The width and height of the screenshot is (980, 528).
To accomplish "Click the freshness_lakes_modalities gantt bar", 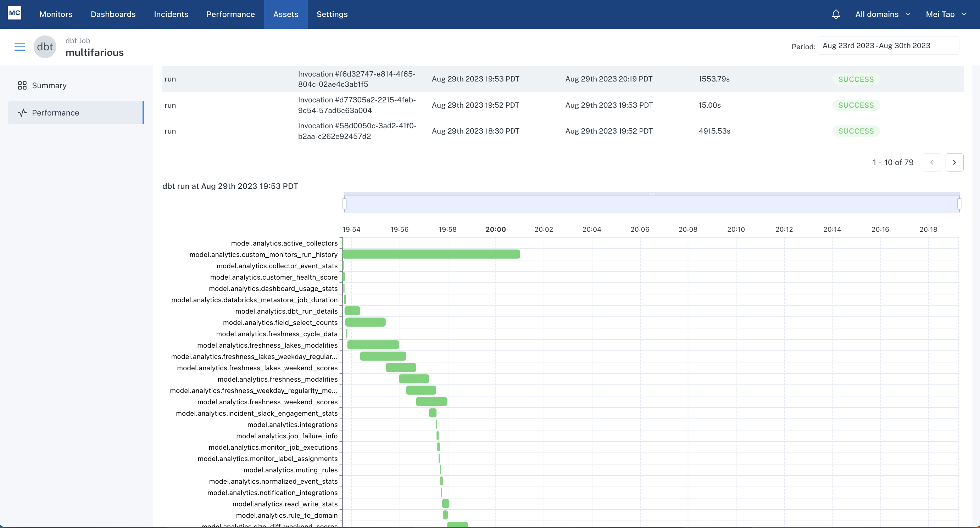I will (x=373, y=345).
